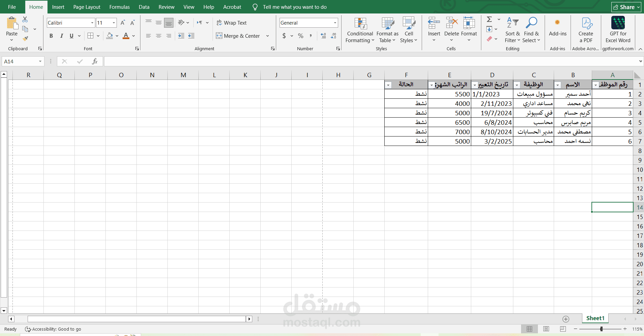
Task: Expand the formula bar chevron
Action: (x=640, y=61)
